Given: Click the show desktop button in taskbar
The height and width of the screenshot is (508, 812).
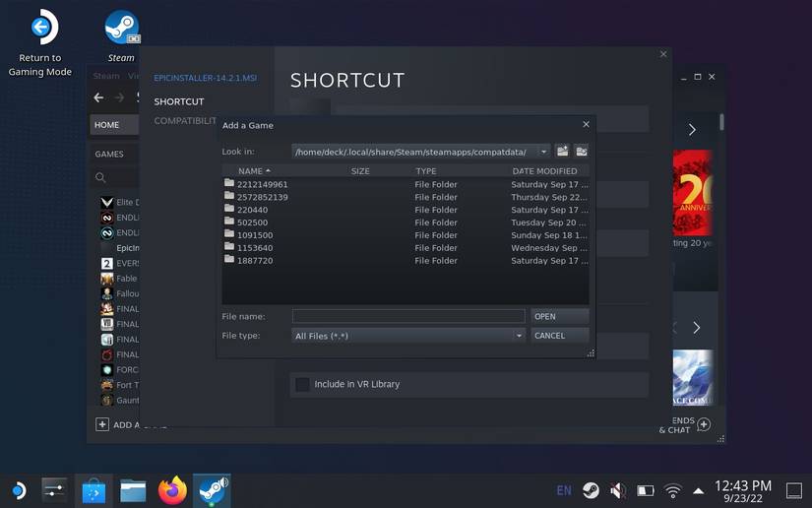Looking at the screenshot, I should [x=794, y=490].
